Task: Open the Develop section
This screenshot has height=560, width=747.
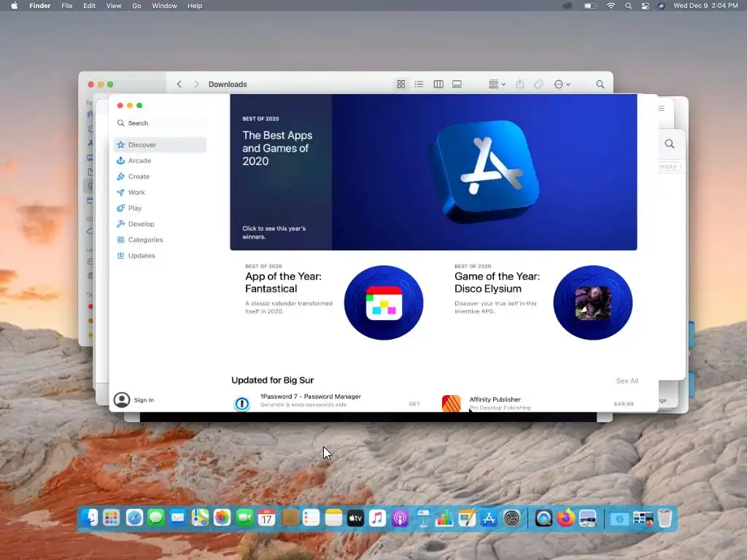Action: pos(160,224)
